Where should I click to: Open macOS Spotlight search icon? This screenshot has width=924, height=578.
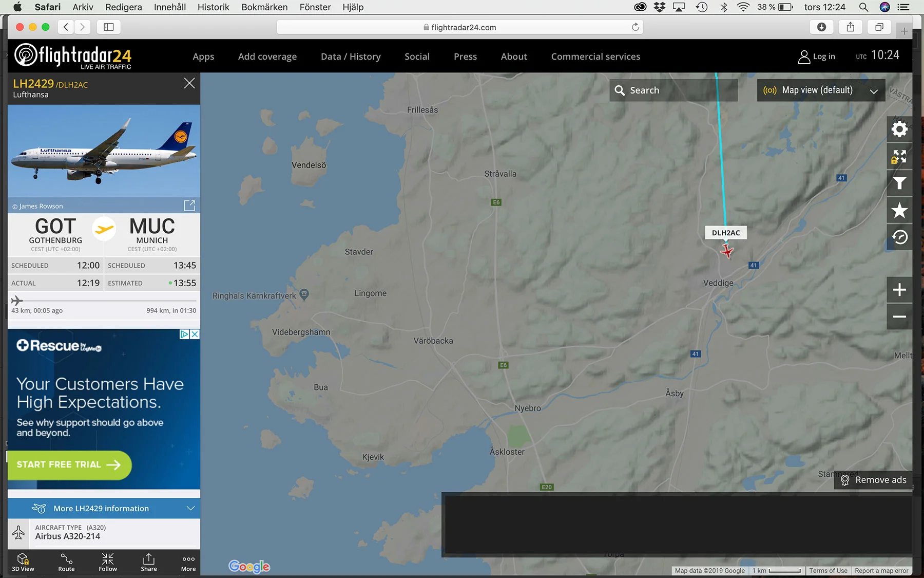click(864, 7)
